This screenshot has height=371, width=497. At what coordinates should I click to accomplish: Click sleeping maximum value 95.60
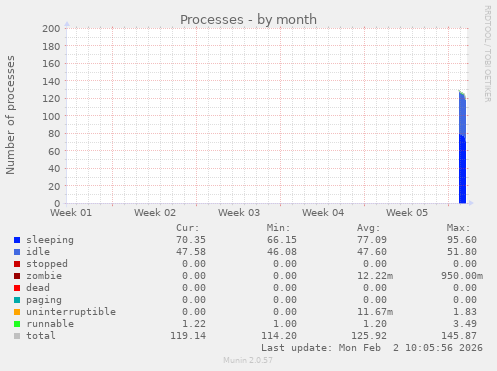462,240
